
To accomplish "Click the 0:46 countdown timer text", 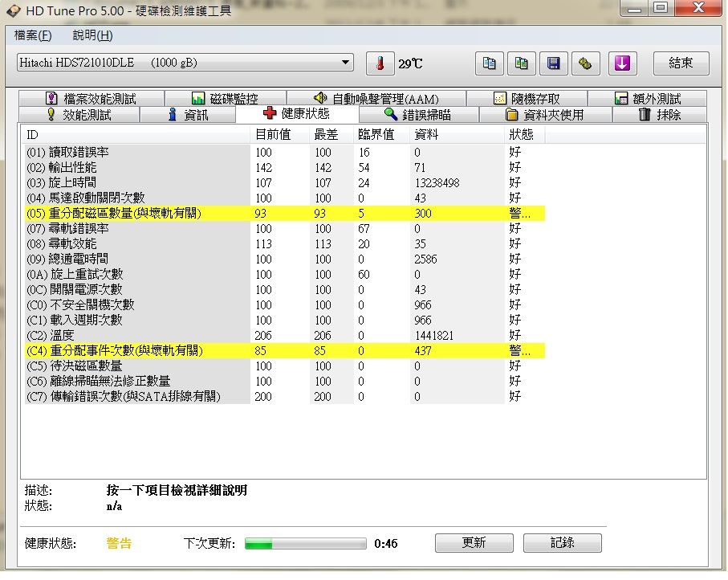I will pyautogui.click(x=386, y=543).
